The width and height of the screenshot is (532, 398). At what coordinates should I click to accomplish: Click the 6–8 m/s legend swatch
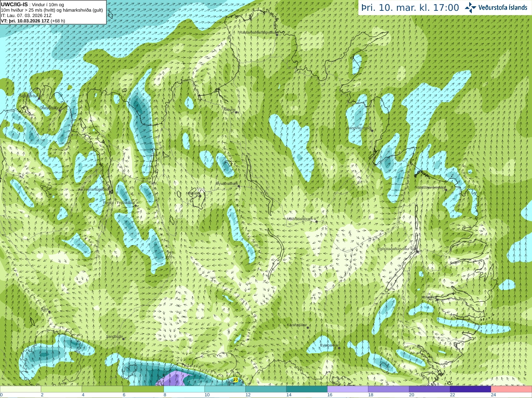pyautogui.click(x=143, y=389)
